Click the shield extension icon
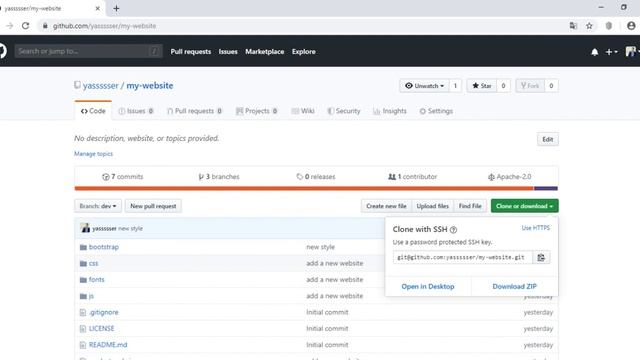Screen dimensions: 640x360 point(609,26)
